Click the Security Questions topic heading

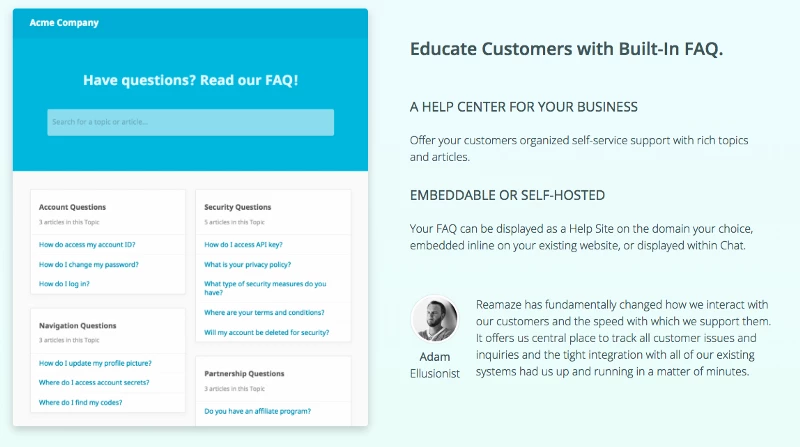(x=237, y=207)
